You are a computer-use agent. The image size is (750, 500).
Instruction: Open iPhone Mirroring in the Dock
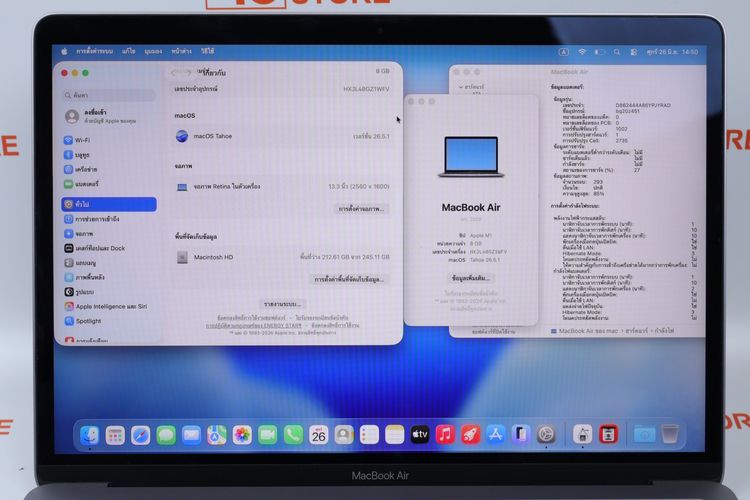tap(521, 435)
